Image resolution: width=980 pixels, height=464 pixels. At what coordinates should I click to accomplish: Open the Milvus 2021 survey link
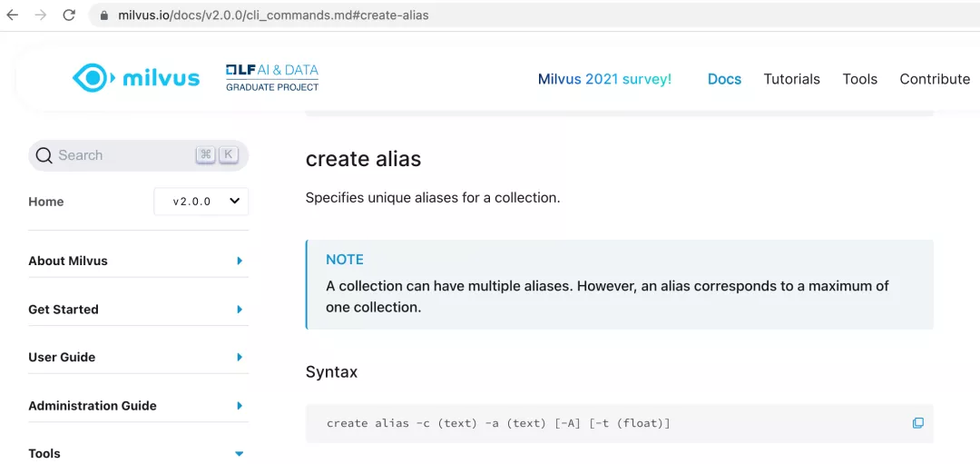point(605,79)
